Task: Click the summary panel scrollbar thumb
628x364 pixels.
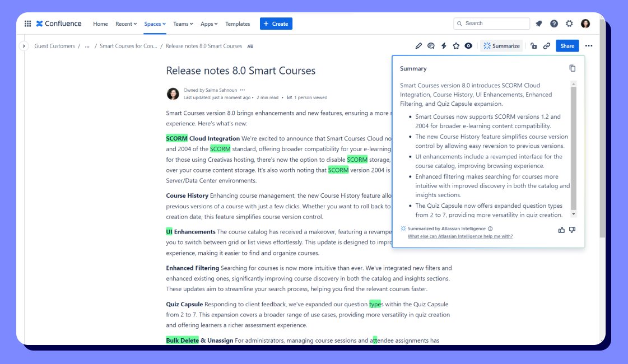Action: (574, 148)
